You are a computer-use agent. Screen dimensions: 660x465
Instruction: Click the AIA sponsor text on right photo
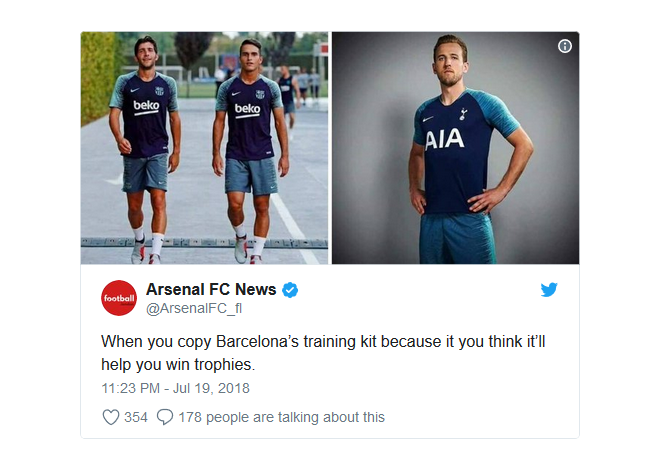[444, 140]
